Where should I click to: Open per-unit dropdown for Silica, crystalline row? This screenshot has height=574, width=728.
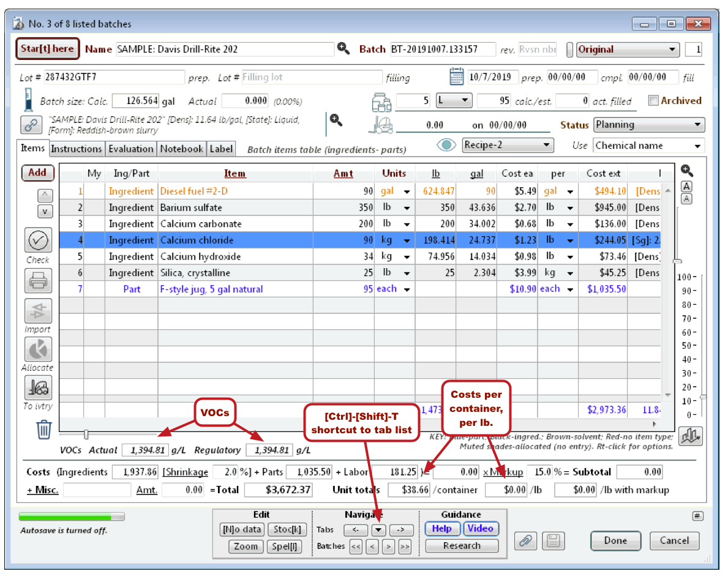tap(569, 274)
